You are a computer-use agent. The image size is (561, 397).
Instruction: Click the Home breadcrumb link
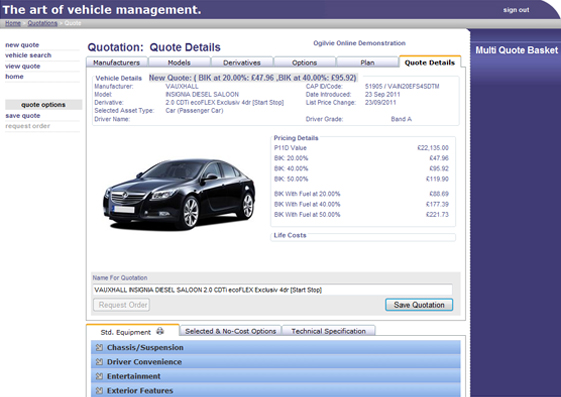[13, 23]
